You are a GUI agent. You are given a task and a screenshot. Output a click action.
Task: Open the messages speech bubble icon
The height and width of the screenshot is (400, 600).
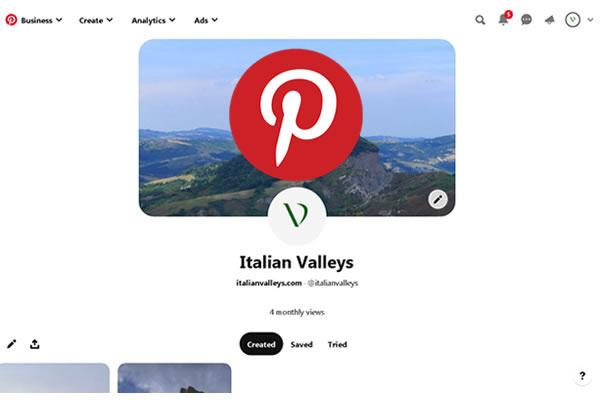click(x=527, y=20)
